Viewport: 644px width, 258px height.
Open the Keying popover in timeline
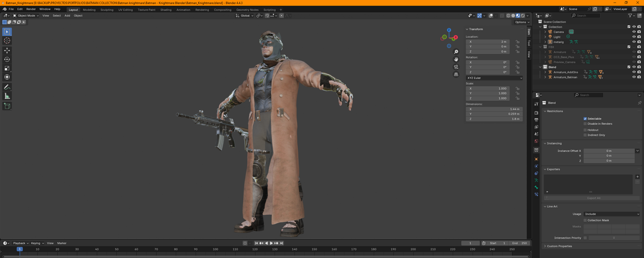point(37,243)
